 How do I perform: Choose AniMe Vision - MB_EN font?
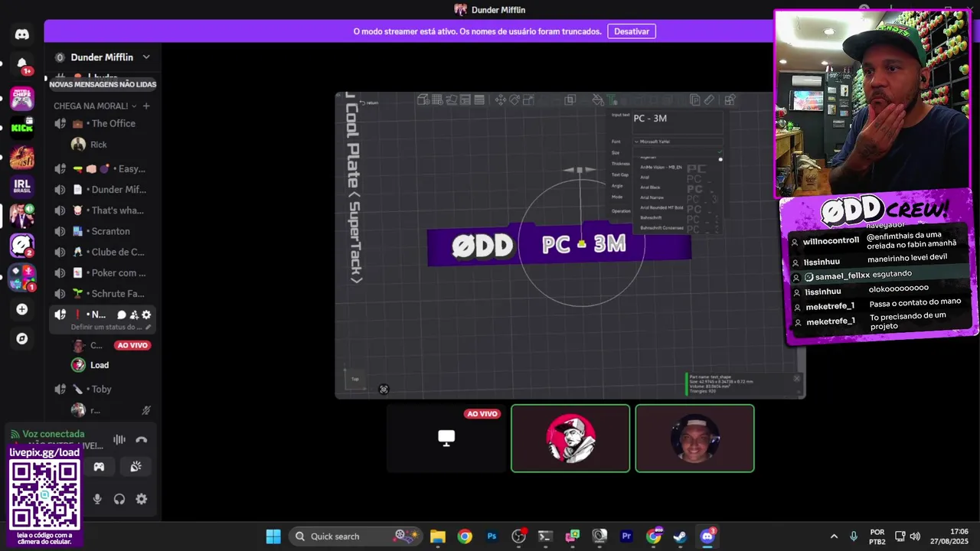point(661,167)
